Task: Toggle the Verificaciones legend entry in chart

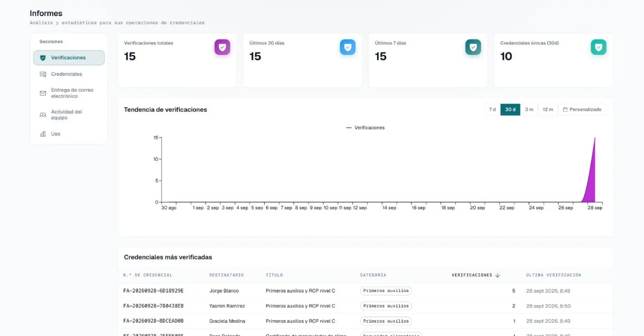Action: 365,128
